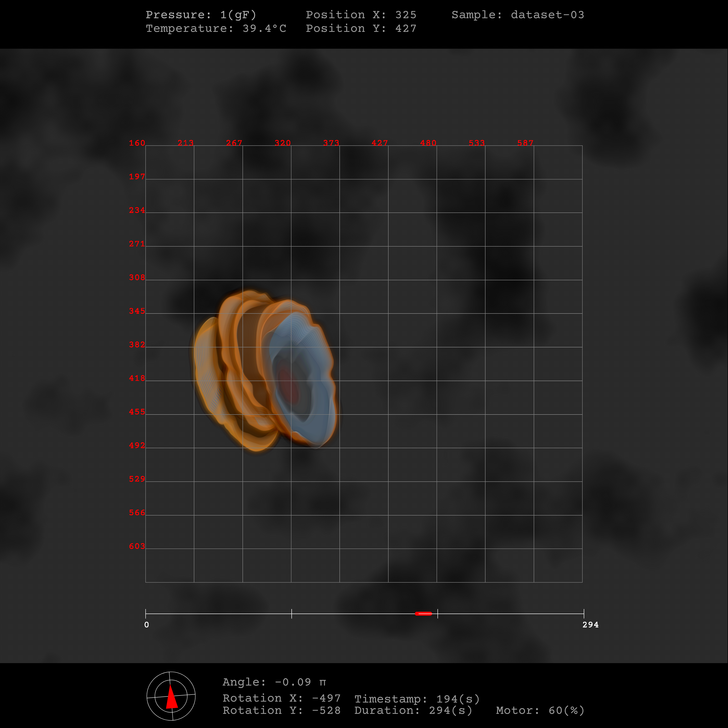The image size is (728, 728).
Task: Click the X-axis label 480
Action: (x=428, y=143)
